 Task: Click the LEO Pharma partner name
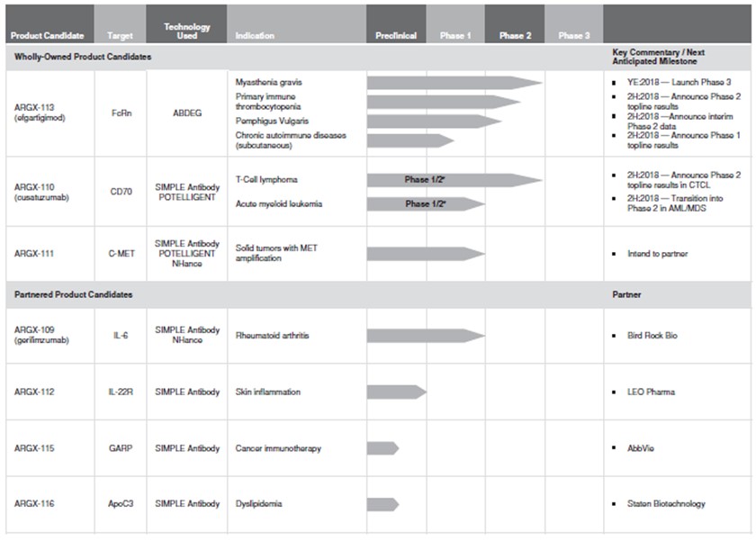point(652,392)
